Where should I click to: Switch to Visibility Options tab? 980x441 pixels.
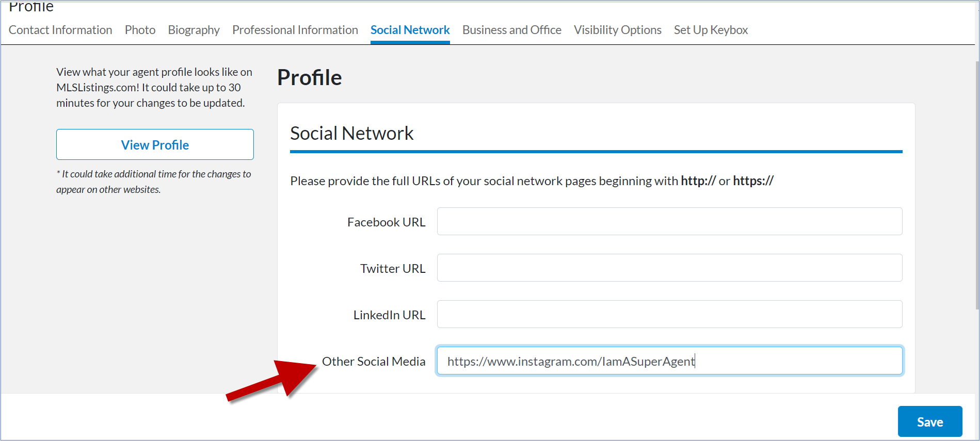coord(618,30)
